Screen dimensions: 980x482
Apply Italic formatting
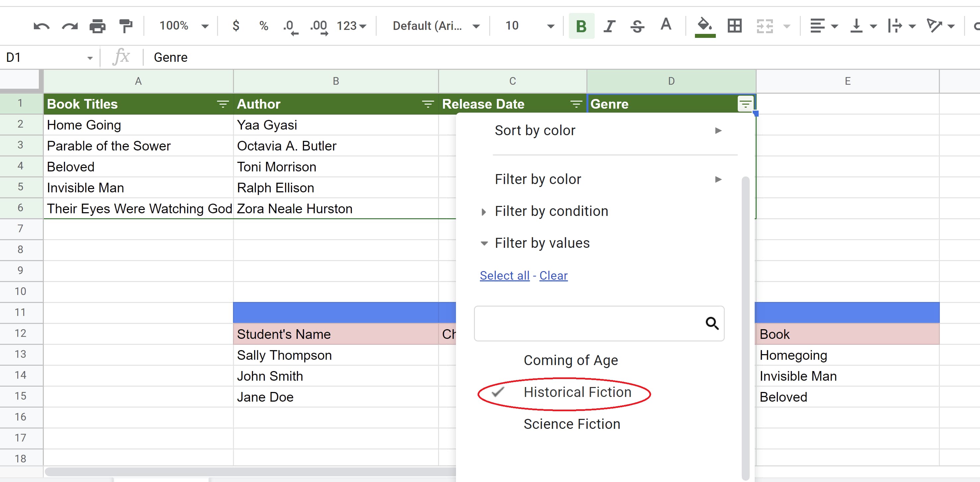609,26
